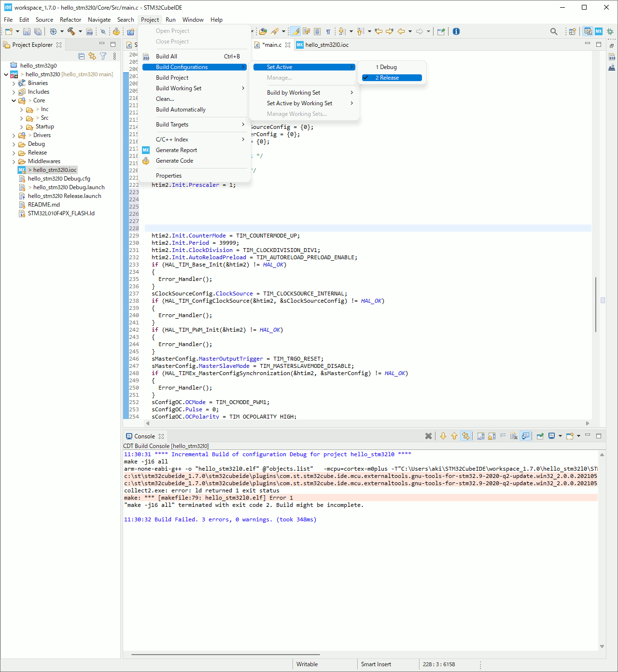Open Back navigation history dropdown arrow
The height and width of the screenshot is (672, 618).
(410, 31)
